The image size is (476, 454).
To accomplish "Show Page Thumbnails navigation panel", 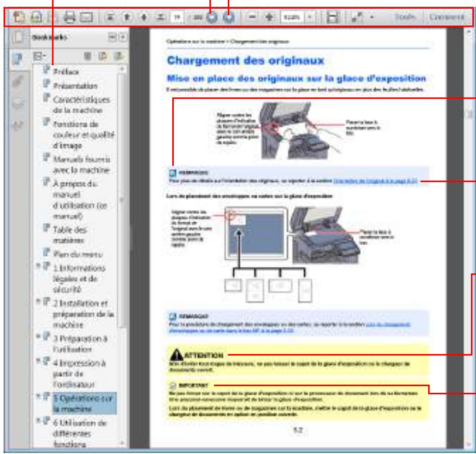I will [18, 37].
